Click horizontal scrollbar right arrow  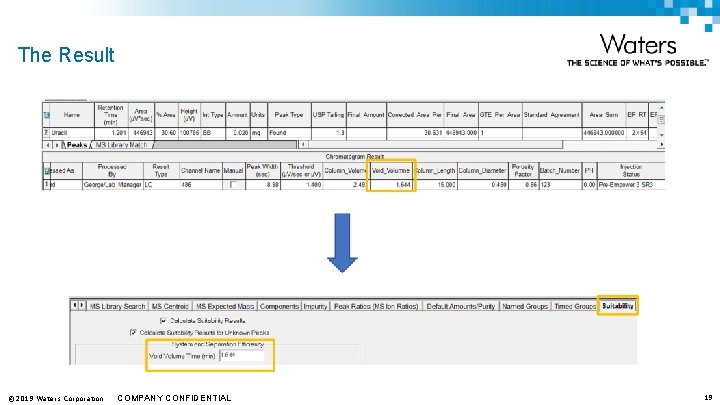tap(661, 145)
